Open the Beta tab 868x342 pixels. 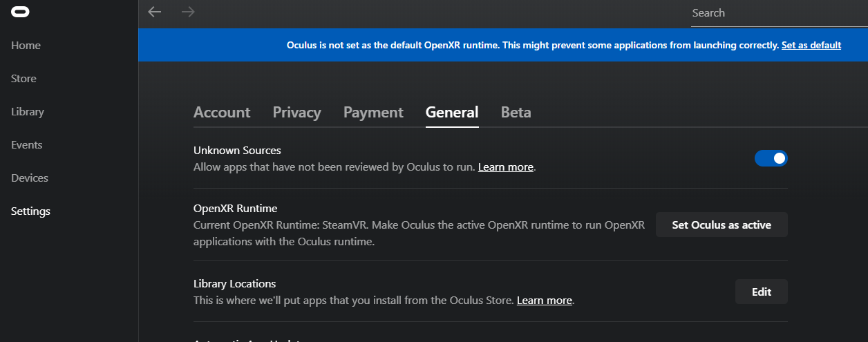point(516,113)
